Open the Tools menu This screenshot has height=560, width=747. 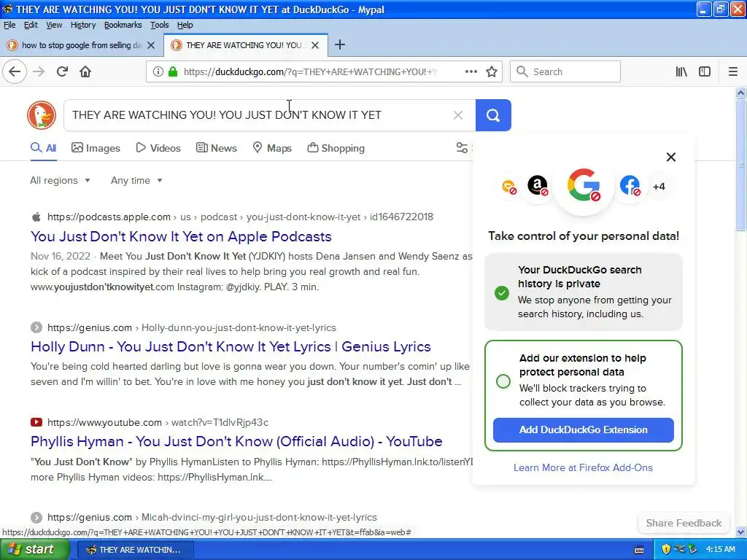click(159, 25)
